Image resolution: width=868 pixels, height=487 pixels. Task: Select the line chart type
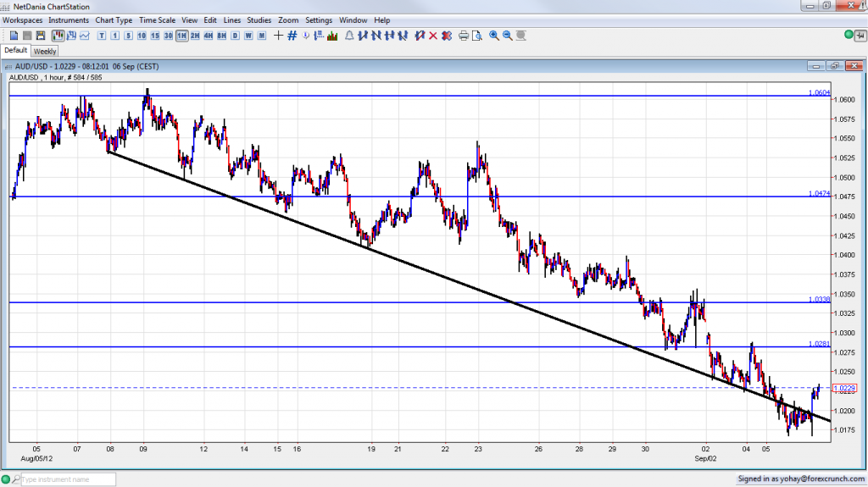coord(85,36)
